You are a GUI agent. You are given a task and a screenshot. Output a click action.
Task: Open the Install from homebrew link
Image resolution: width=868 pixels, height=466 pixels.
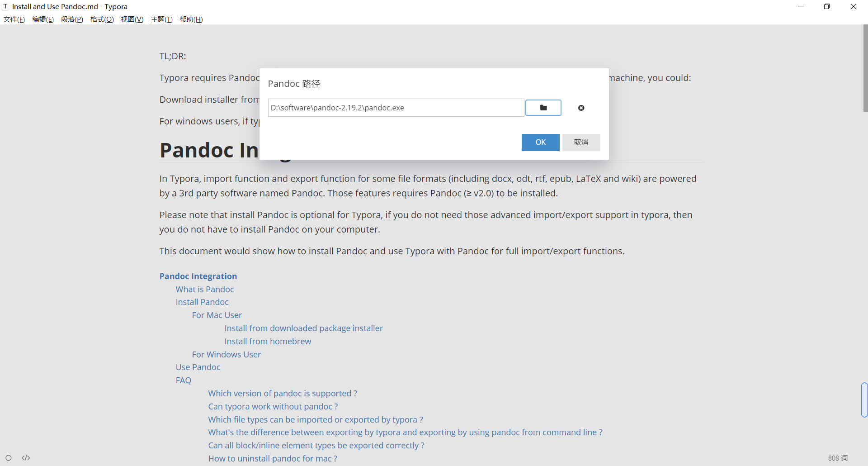(x=268, y=341)
